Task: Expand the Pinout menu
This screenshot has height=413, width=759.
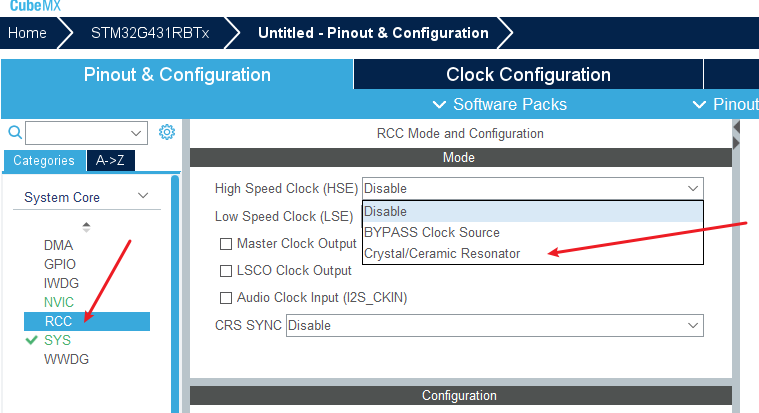Action: pyautogui.click(x=725, y=105)
